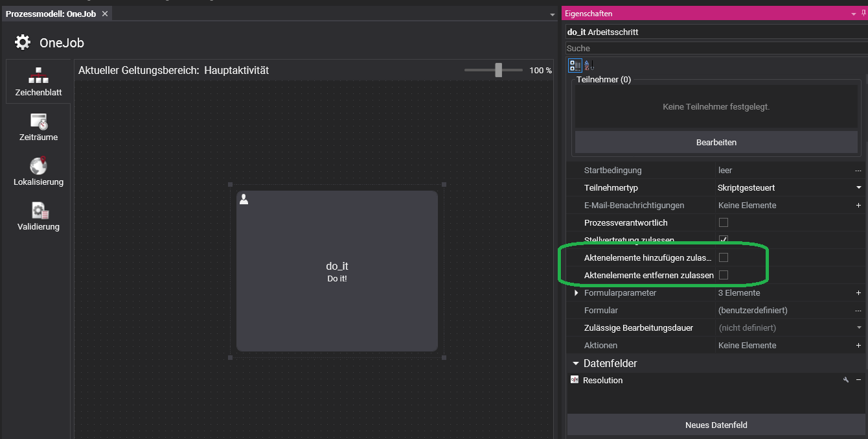Enable Aktenelemente hinzufügen zulassen checkbox
Screen dimensions: 868x439
(724, 258)
